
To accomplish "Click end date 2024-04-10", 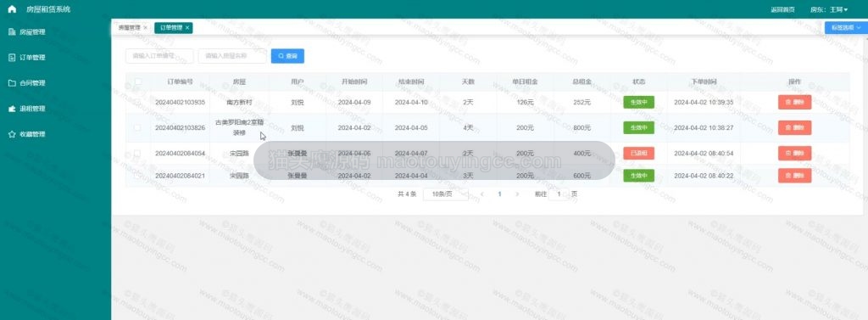I will (x=411, y=102).
